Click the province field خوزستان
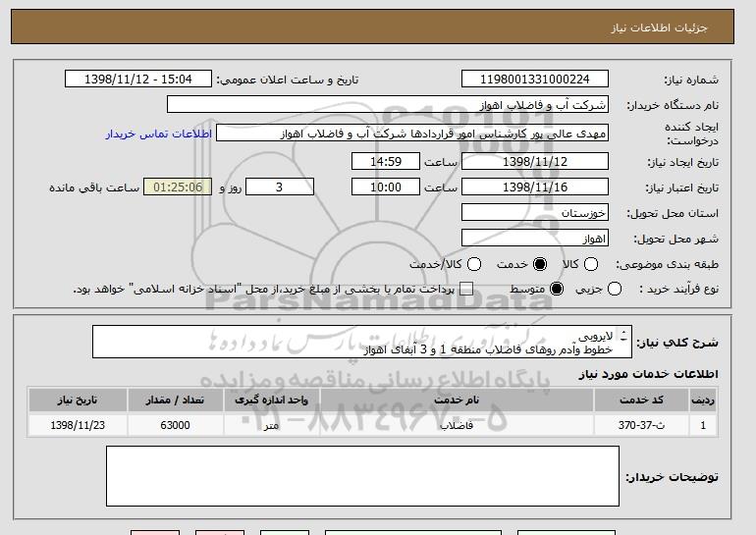This screenshot has height=535, width=756. [535, 213]
